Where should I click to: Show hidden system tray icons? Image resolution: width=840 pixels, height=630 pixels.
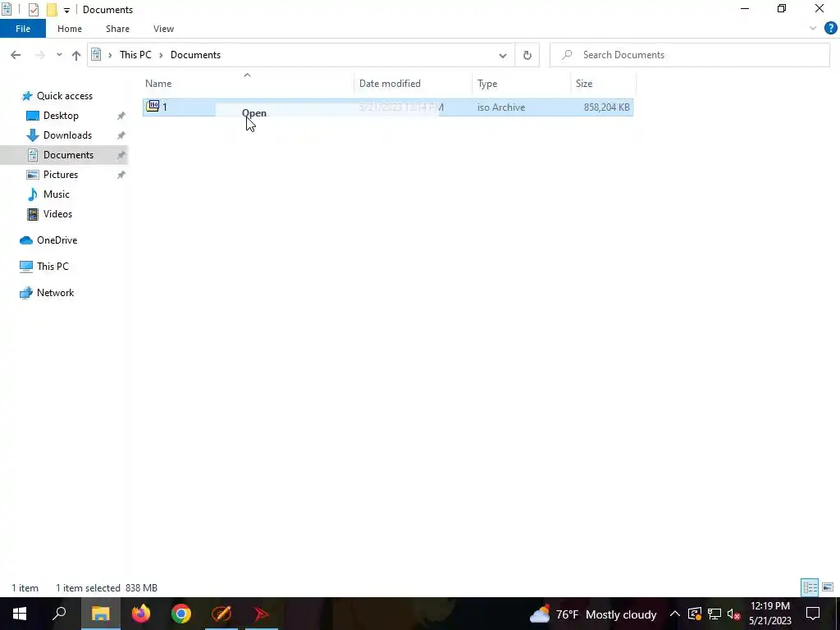click(674, 614)
